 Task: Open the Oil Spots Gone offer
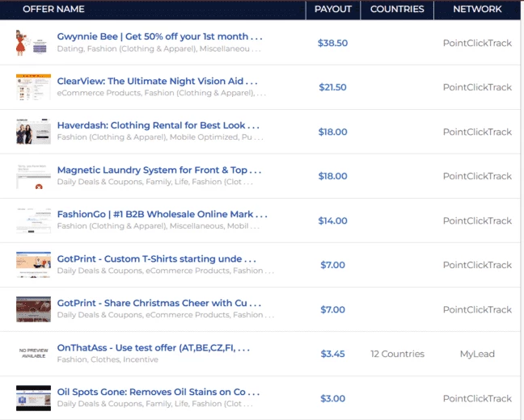point(158,392)
